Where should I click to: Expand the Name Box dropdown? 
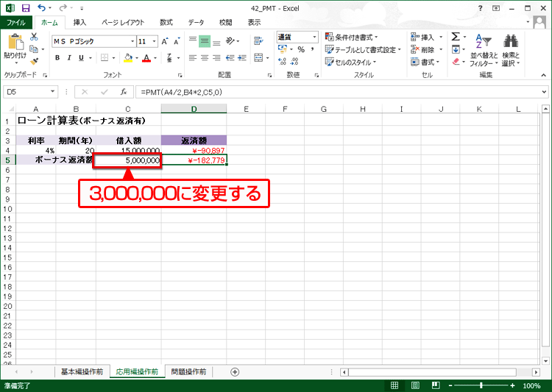(x=52, y=92)
